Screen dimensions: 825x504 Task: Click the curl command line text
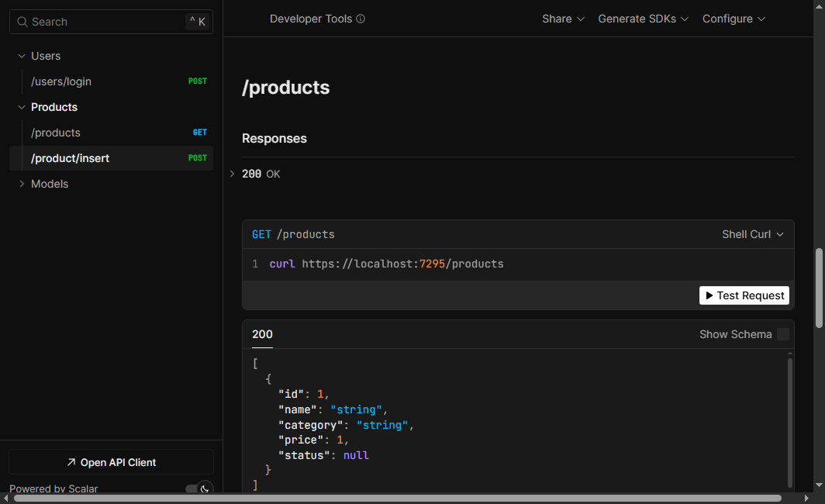tap(386, 264)
